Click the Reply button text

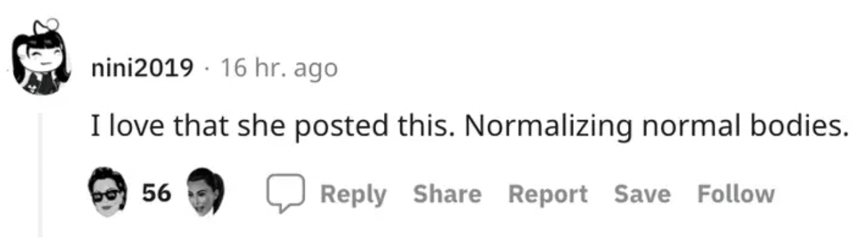pos(354,194)
